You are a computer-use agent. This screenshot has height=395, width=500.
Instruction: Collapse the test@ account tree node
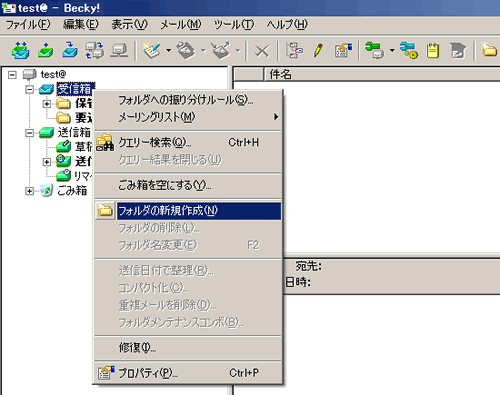(x=12, y=74)
